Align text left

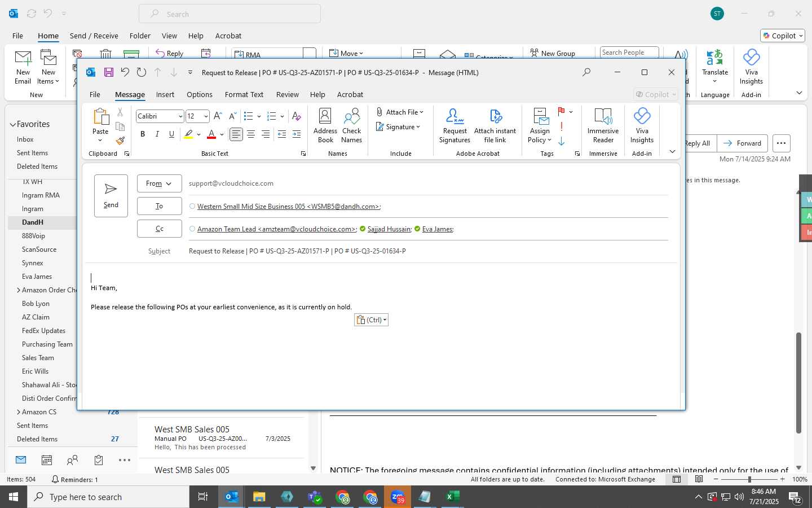[x=236, y=134]
